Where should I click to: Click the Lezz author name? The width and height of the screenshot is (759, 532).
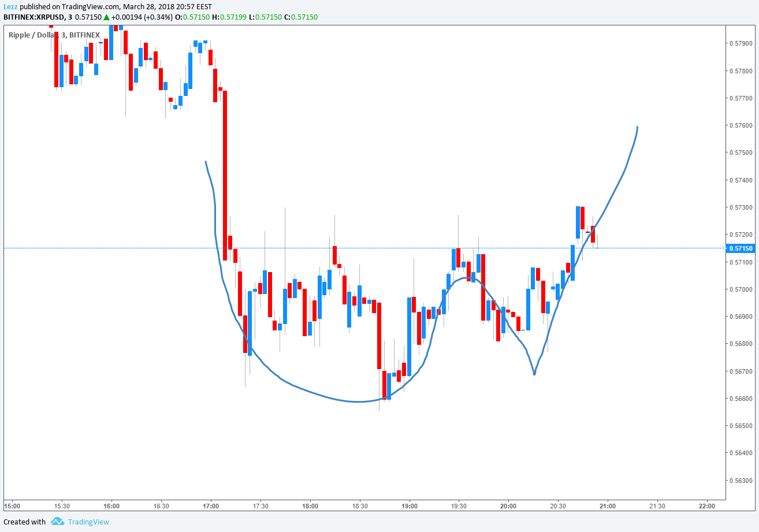click(10, 7)
